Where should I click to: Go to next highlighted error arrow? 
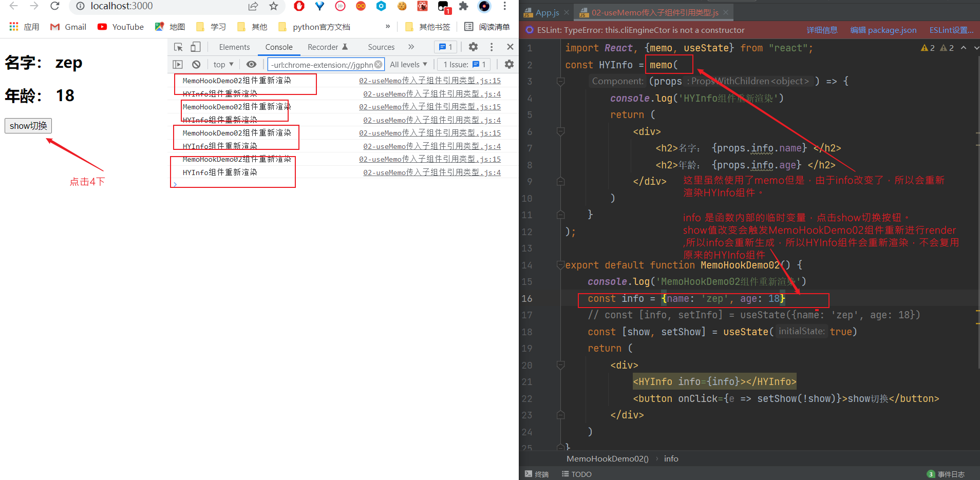pos(976,48)
